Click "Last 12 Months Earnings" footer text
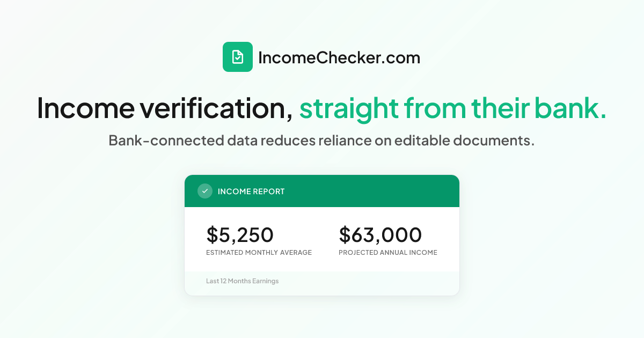The width and height of the screenshot is (644, 338). [x=243, y=281]
